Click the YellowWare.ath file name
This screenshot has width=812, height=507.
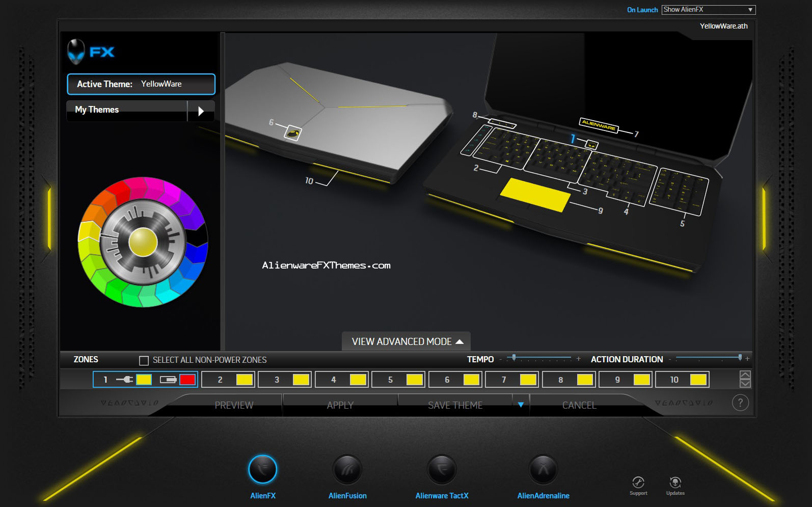coord(723,26)
